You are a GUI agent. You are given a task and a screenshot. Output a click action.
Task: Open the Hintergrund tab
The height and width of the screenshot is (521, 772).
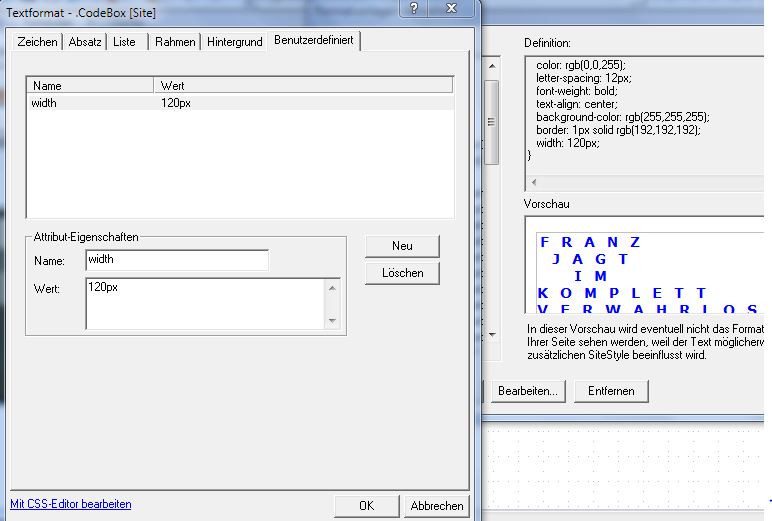click(x=234, y=42)
